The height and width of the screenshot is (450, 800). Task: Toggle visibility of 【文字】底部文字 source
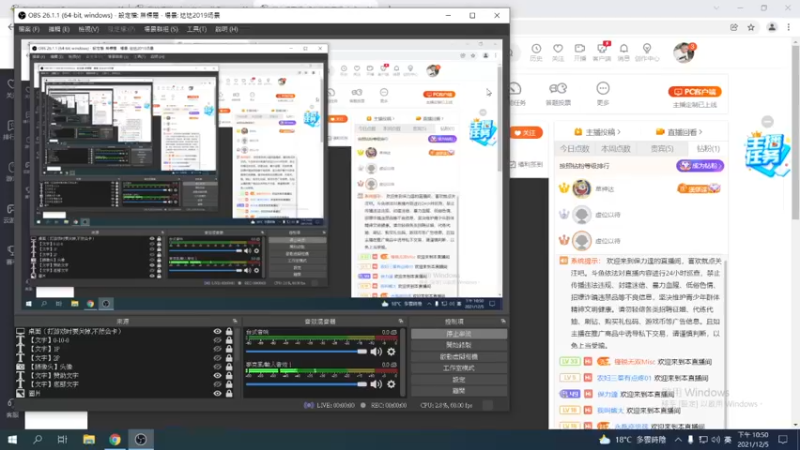pyautogui.click(x=217, y=384)
